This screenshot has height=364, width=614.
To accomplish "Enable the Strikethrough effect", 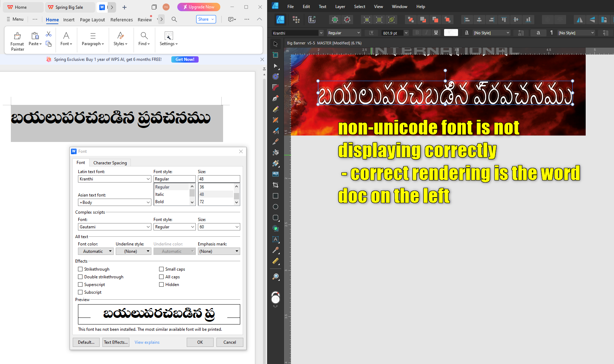I will pos(80,269).
